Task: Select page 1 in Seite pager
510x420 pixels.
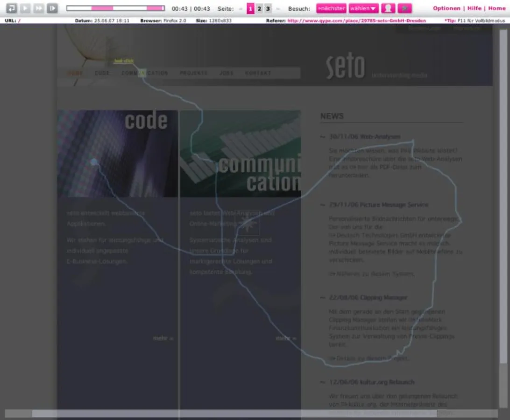Action: click(x=250, y=8)
